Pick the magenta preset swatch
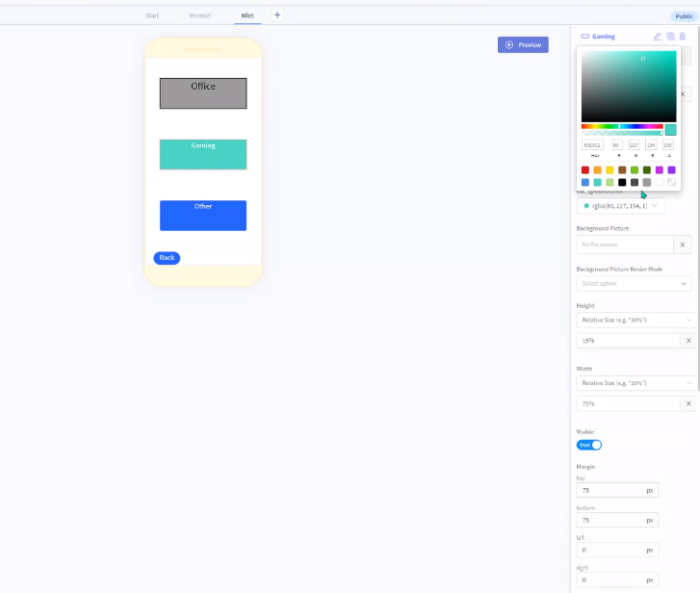This screenshot has height=593, width=700. coord(660,170)
